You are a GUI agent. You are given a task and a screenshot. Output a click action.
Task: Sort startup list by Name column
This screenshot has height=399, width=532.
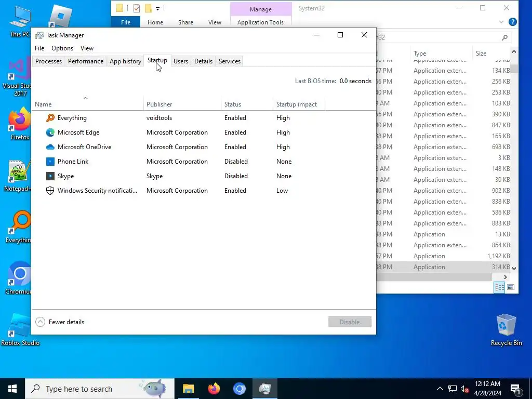click(x=87, y=104)
